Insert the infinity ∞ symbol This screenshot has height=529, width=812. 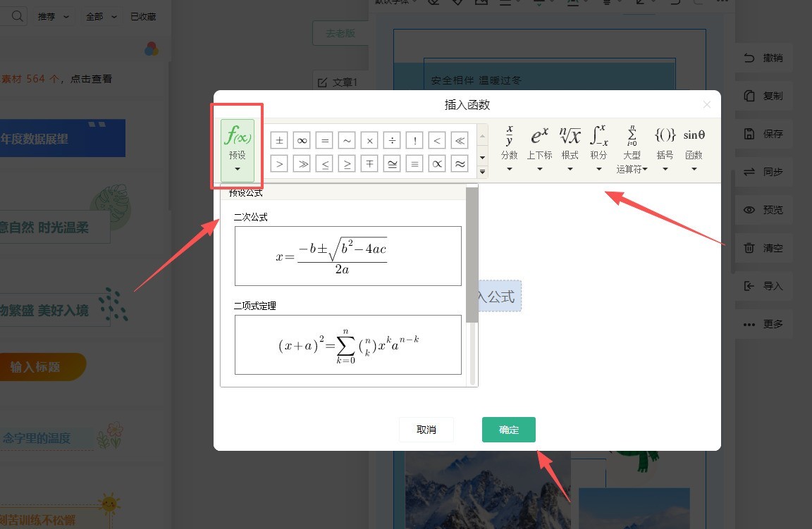point(302,140)
